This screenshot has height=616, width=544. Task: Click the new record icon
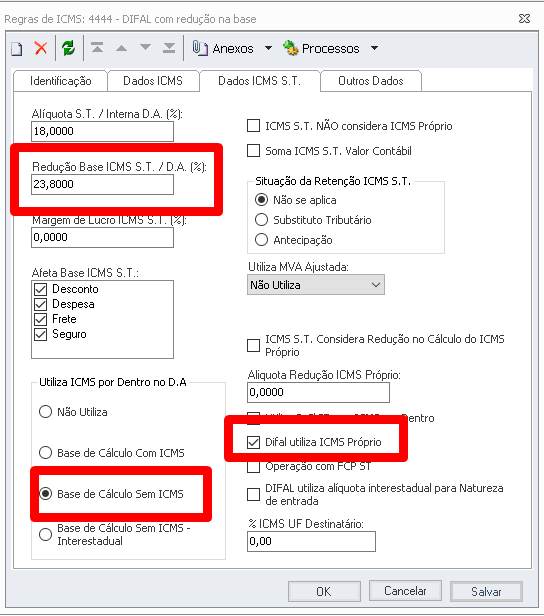[x=16, y=49]
